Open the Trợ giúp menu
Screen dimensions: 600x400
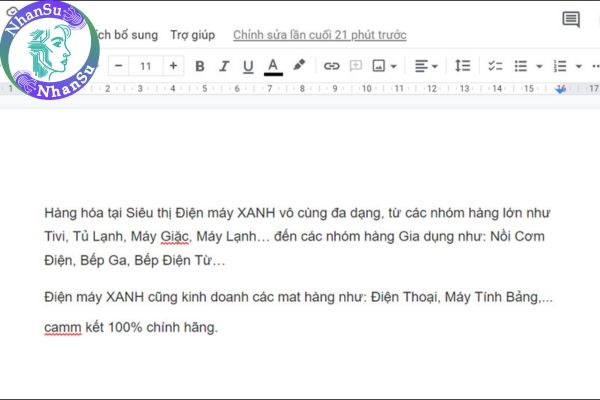point(192,35)
